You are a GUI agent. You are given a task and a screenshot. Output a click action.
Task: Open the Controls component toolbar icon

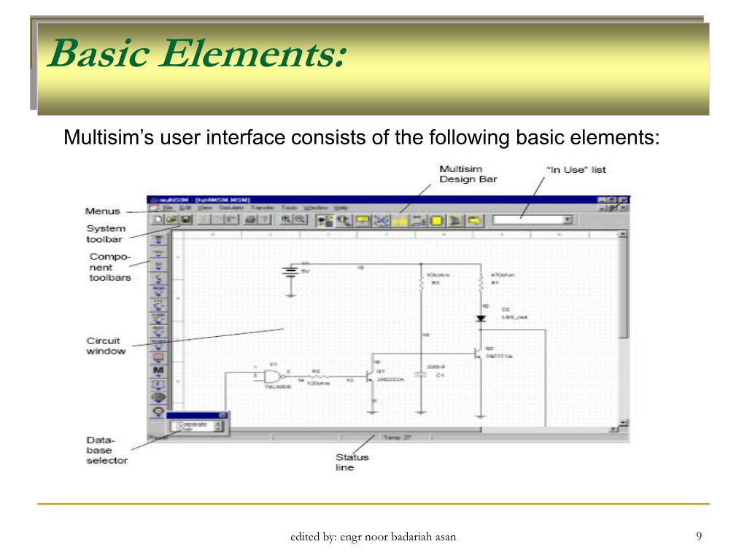tap(158, 384)
